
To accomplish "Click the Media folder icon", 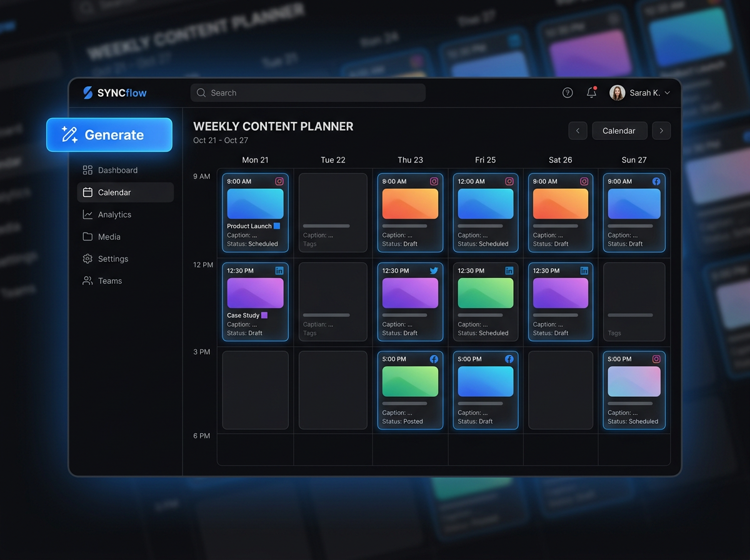I will [x=87, y=237].
